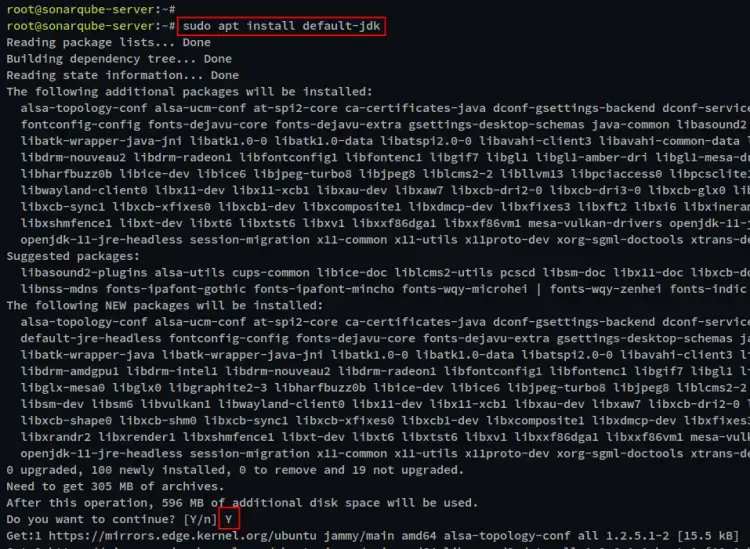The image size is (750, 549).
Task: Click the 'Suggested packages:' heading
Action: pyautogui.click(x=73, y=256)
